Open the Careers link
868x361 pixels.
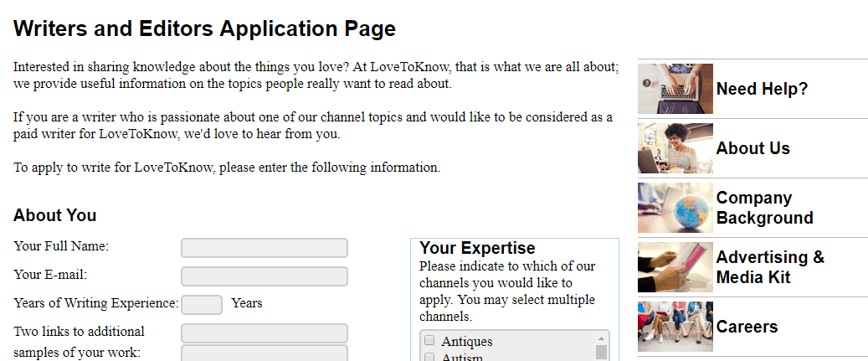click(x=747, y=327)
